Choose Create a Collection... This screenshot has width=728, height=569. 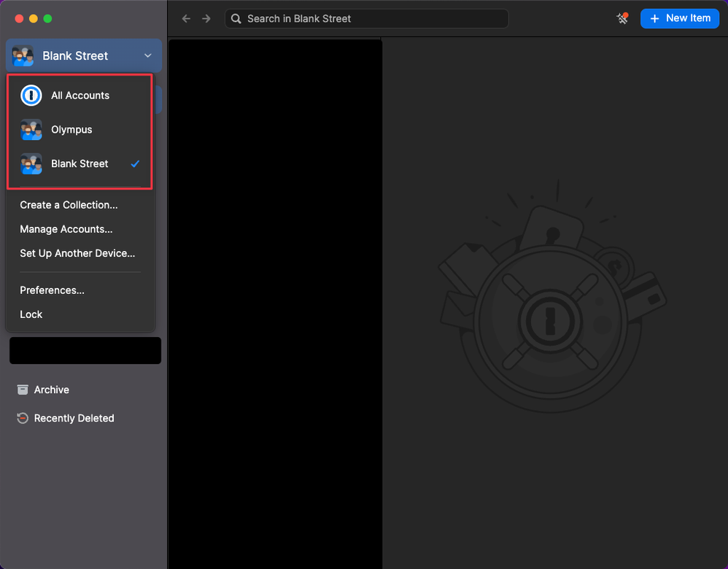pos(69,205)
